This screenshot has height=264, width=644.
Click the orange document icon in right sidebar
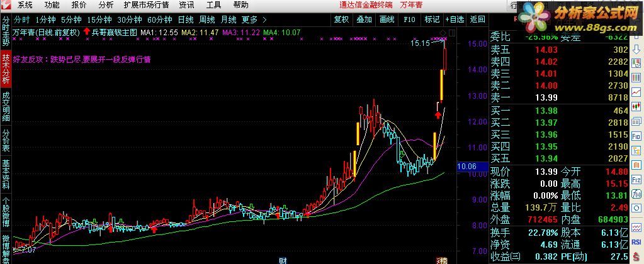(636, 165)
